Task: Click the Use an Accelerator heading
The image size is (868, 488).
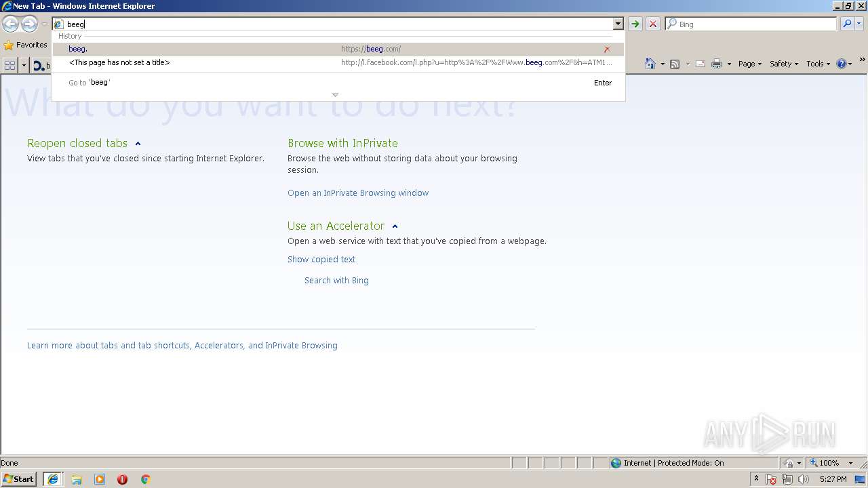Action: pos(336,226)
